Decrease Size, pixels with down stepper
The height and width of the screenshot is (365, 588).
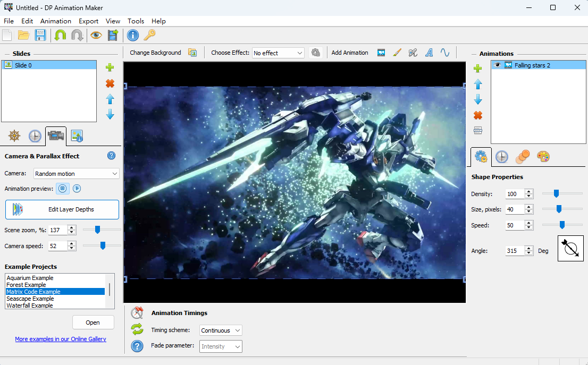529,212
